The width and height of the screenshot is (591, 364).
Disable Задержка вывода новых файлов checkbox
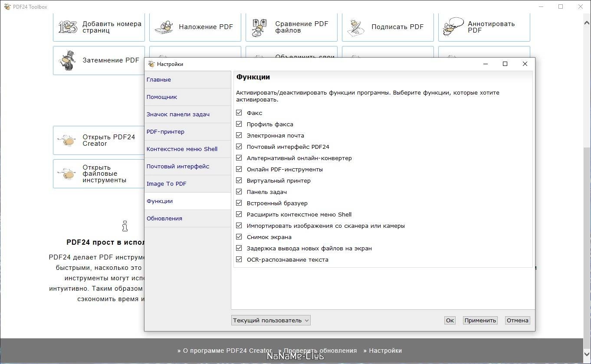239,248
